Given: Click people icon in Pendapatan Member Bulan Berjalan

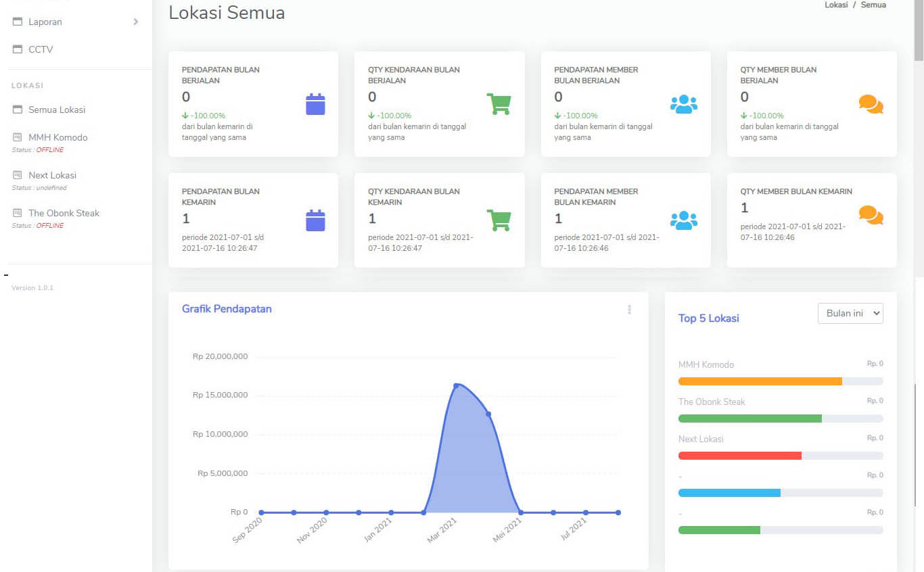Looking at the screenshot, I should pos(683,104).
